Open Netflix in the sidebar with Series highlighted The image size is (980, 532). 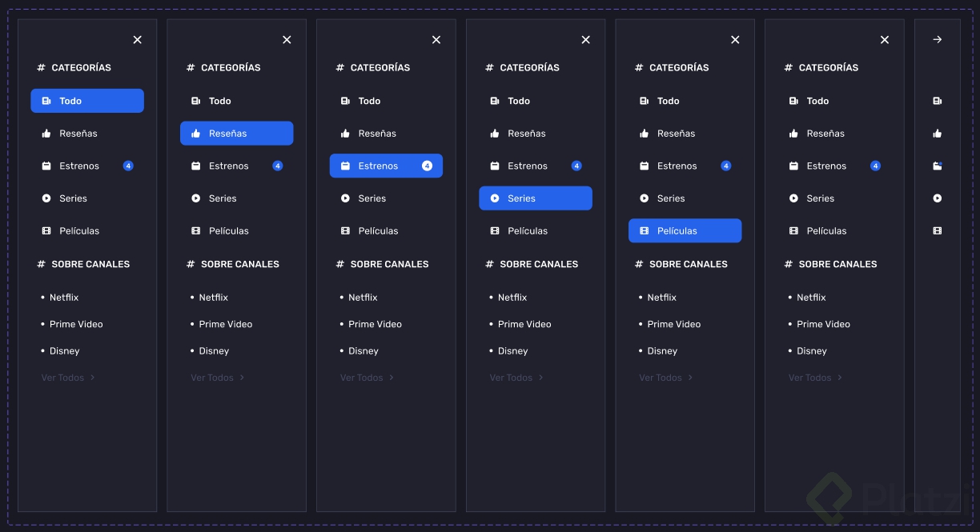pos(512,298)
